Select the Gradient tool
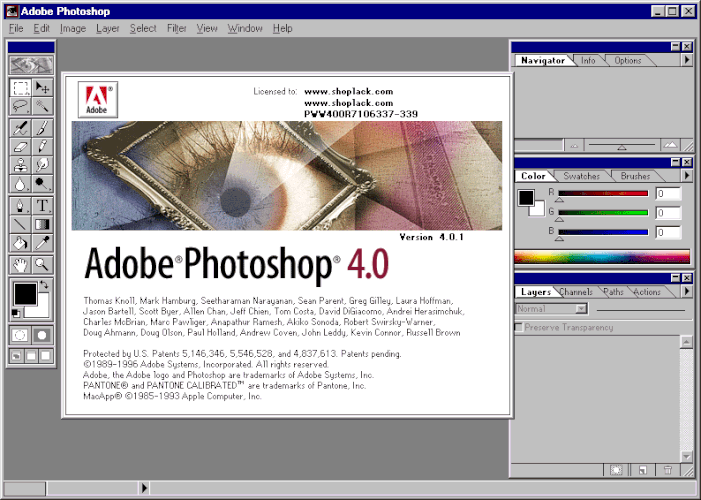701x500 pixels. pos(42,224)
